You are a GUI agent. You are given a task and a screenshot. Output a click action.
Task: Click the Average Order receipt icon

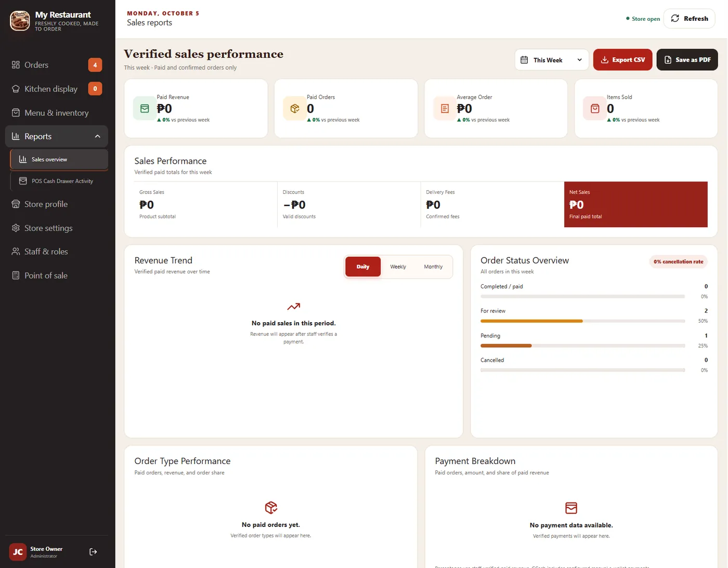(445, 109)
